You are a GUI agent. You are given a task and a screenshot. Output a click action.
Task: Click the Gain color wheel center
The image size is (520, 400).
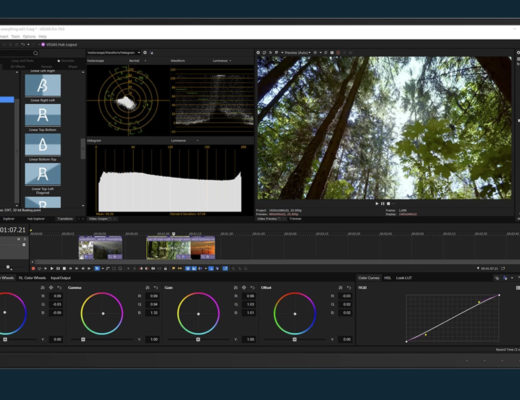pos(198,314)
